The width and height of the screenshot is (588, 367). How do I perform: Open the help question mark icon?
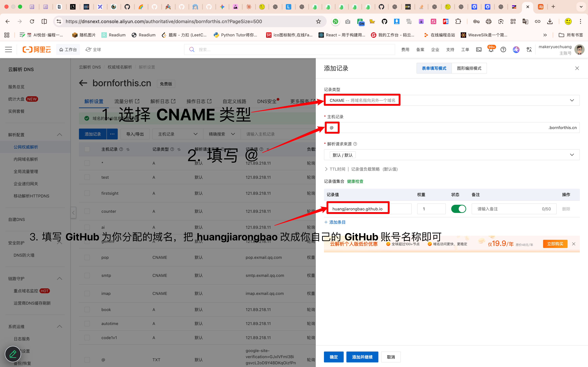point(503,49)
